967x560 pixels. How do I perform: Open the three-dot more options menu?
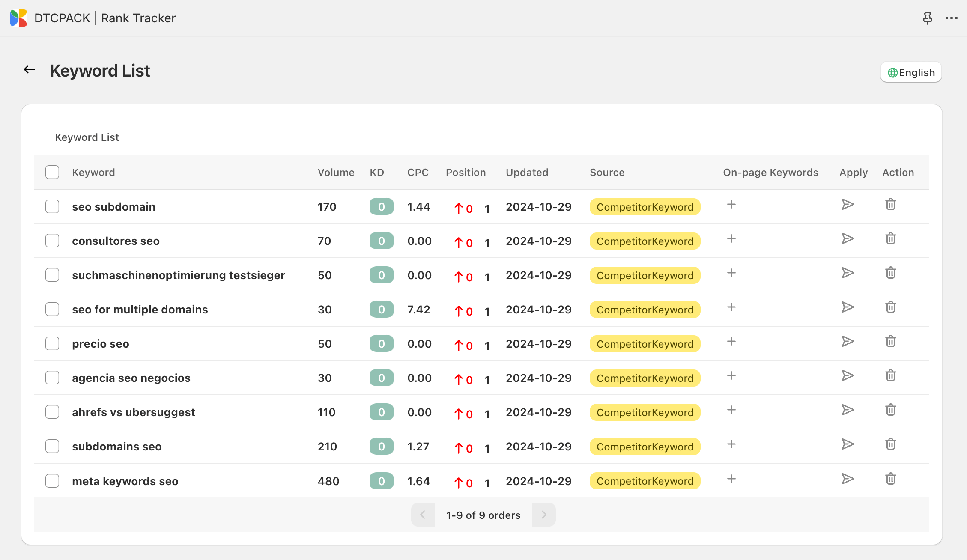pos(951,18)
